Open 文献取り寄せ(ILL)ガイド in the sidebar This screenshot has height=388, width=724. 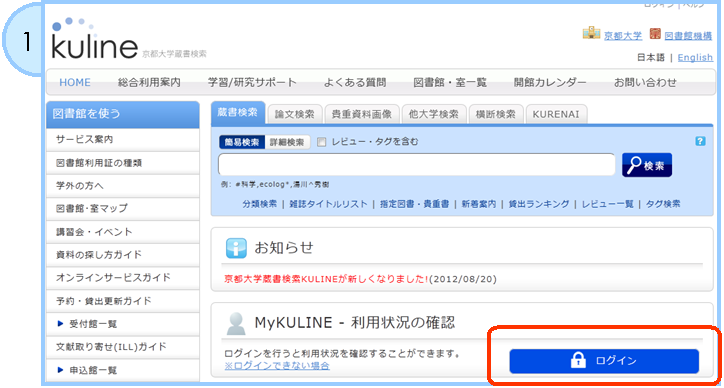click(123, 347)
